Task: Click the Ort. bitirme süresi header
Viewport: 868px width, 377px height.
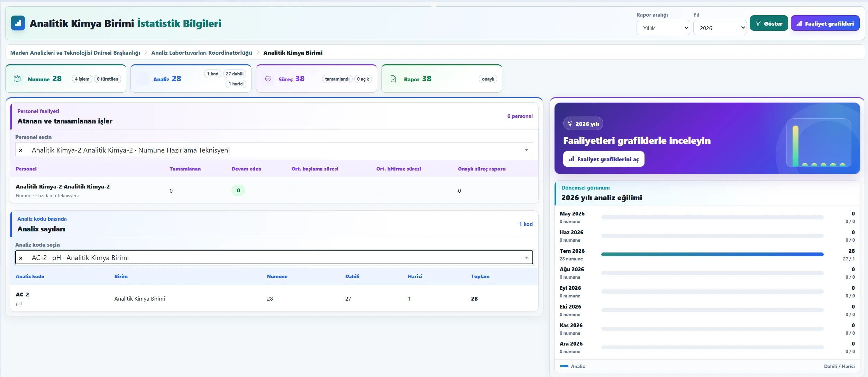Action: 399,169
